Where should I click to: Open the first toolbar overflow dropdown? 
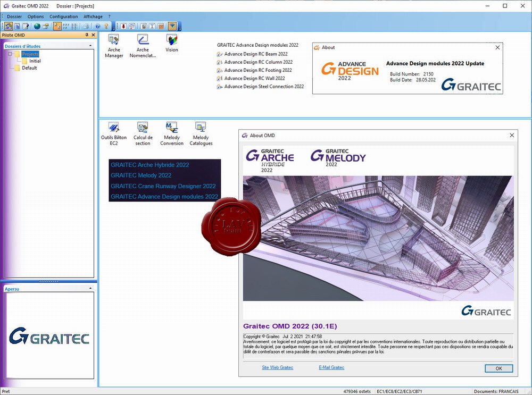(x=113, y=27)
